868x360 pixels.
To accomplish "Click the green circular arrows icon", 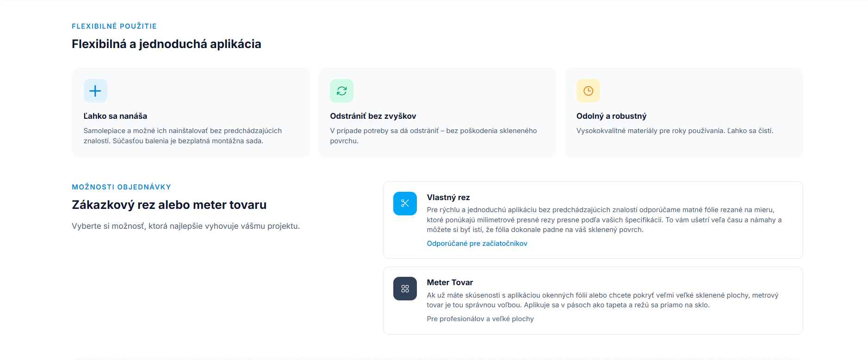I will 341,91.
